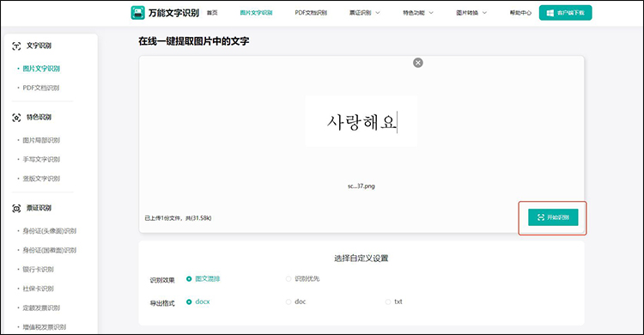
Task: Select the 识别优先 recognition effect option
Action: pos(303,278)
